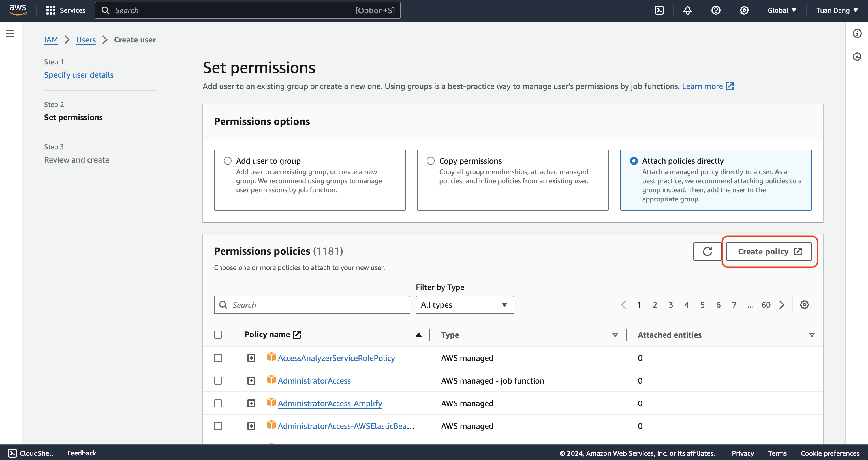Open the Global region dropdown
Screen dimensions: 868x460
(782, 10)
